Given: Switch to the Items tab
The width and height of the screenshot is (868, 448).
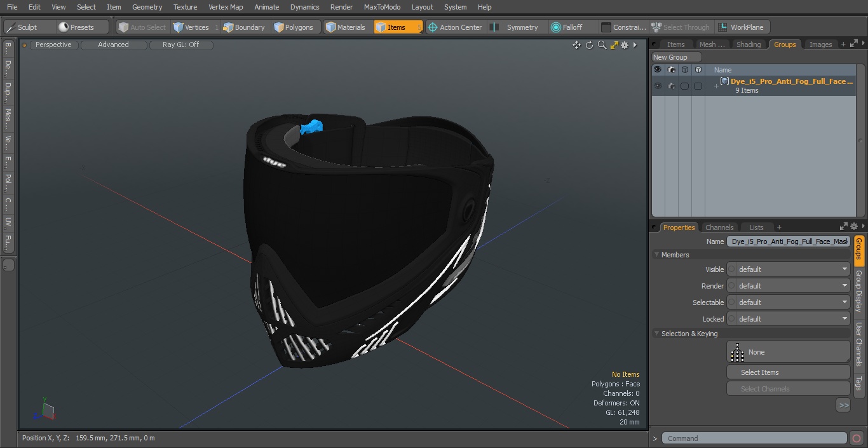Looking at the screenshot, I should [x=675, y=44].
